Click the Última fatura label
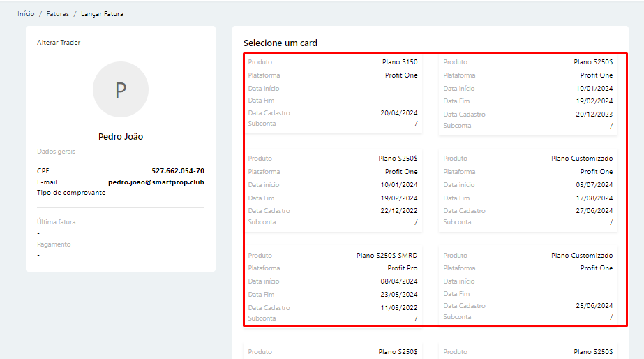Image resolution: width=644 pixels, height=359 pixels. click(x=57, y=222)
